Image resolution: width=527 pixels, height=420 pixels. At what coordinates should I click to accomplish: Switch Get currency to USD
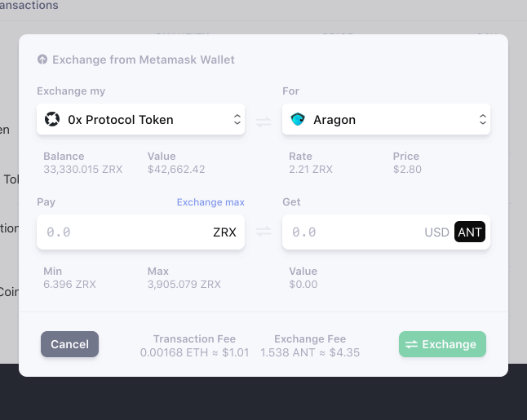(x=436, y=232)
